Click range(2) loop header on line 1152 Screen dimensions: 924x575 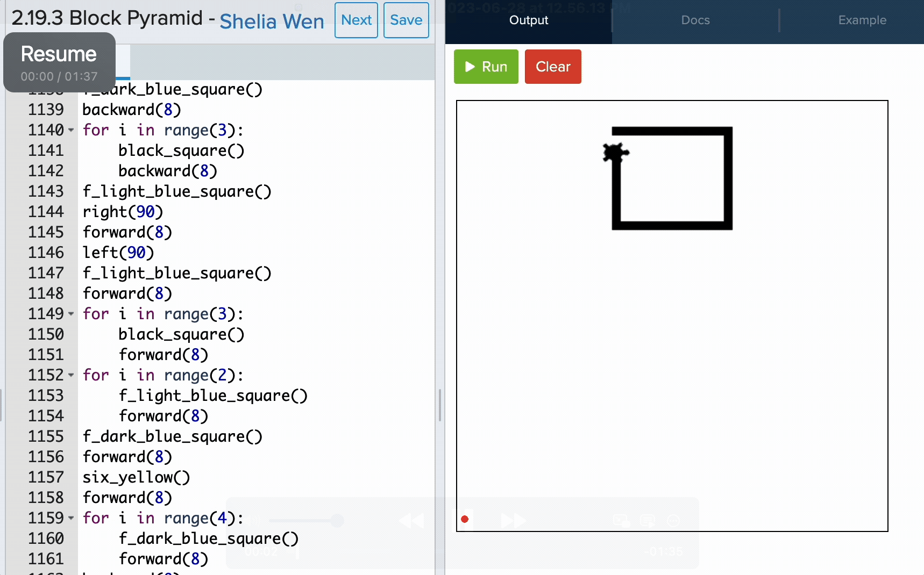click(x=163, y=375)
